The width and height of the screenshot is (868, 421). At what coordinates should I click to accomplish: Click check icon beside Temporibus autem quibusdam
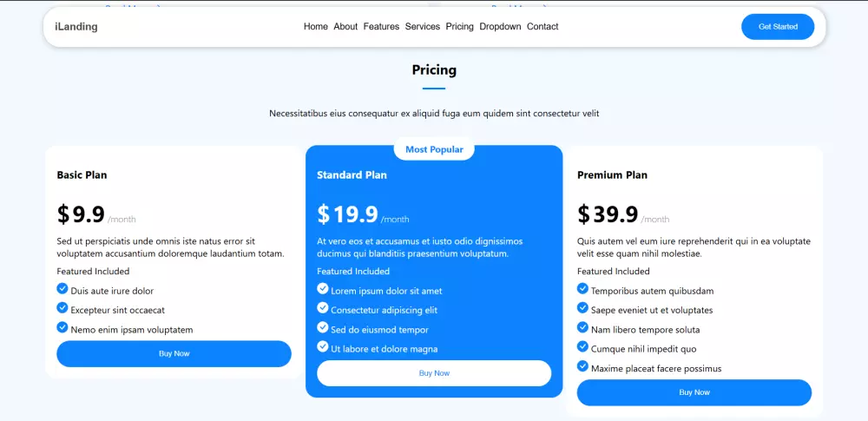tap(583, 289)
